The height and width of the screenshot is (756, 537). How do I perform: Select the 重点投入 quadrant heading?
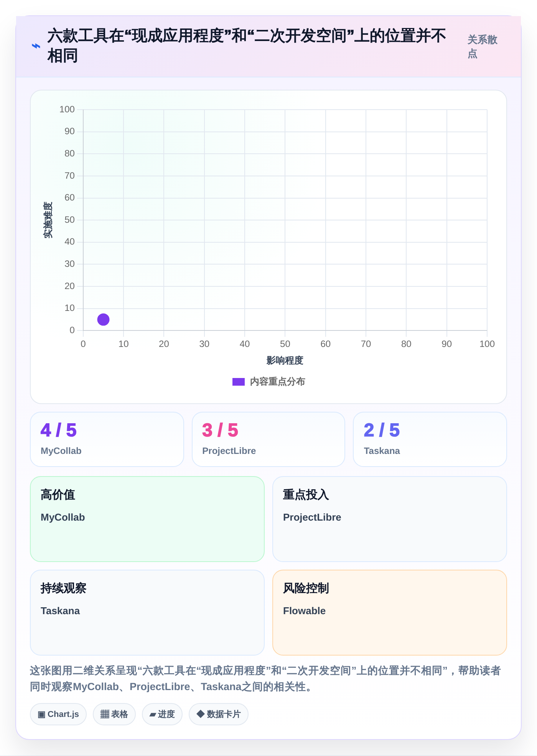pos(306,495)
